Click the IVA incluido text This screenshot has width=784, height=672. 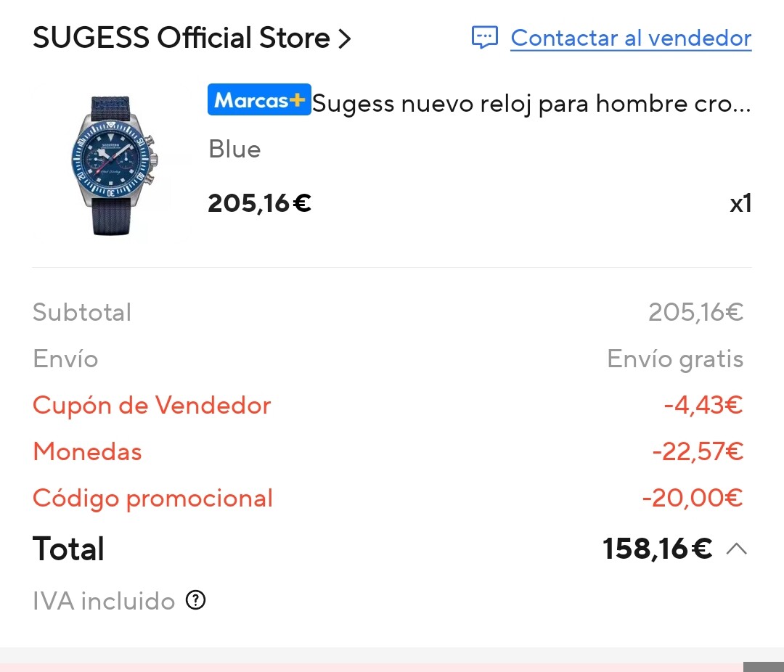coord(104,601)
